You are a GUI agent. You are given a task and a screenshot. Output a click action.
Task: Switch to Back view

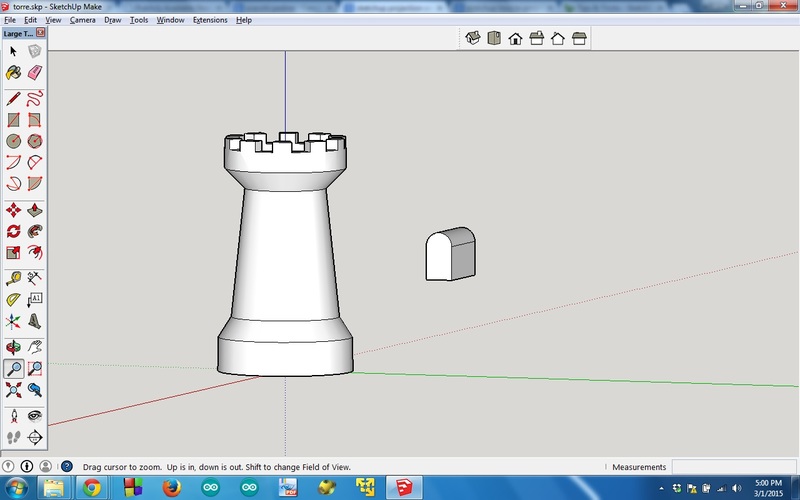(558, 38)
